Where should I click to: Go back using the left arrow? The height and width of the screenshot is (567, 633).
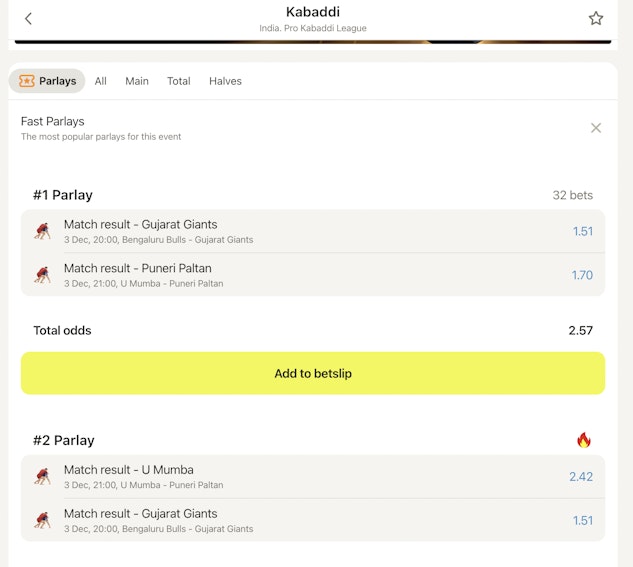click(28, 18)
